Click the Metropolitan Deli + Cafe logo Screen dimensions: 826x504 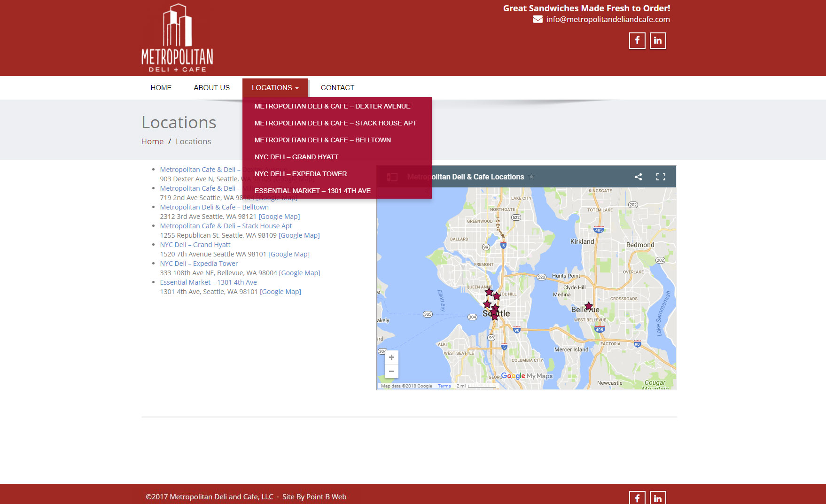coord(177,38)
